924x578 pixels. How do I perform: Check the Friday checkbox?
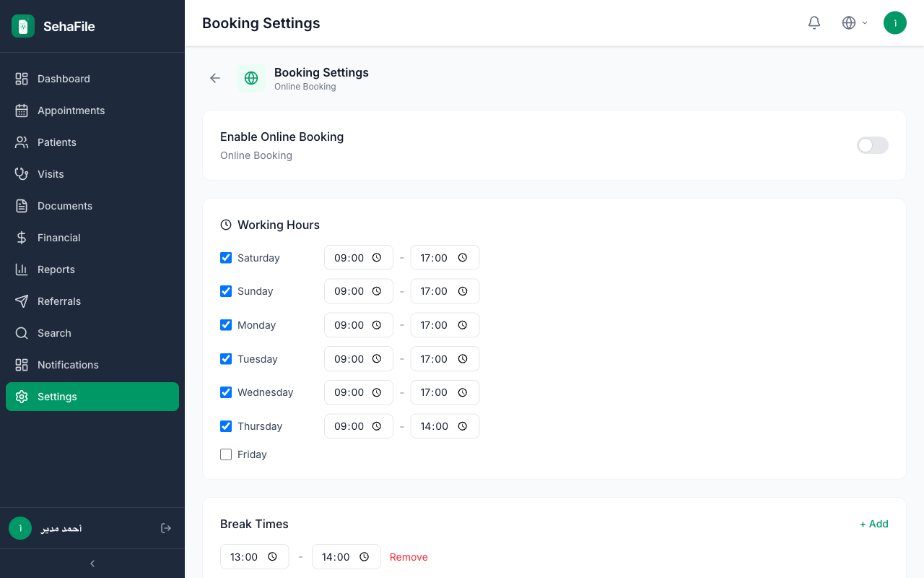pos(226,454)
